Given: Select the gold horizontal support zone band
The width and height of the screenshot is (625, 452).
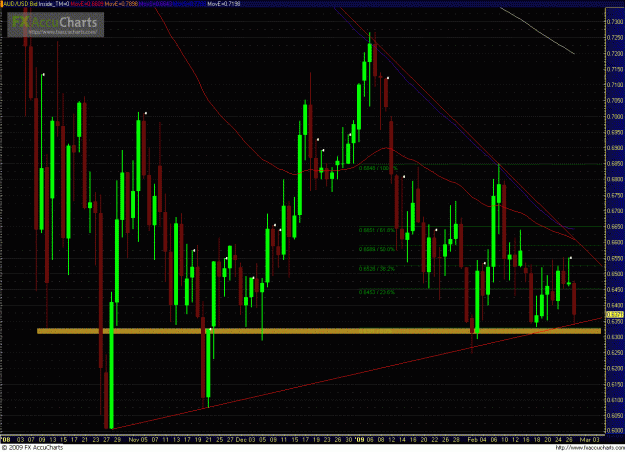Looking at the screenshot, I should [x=319, y=331].
